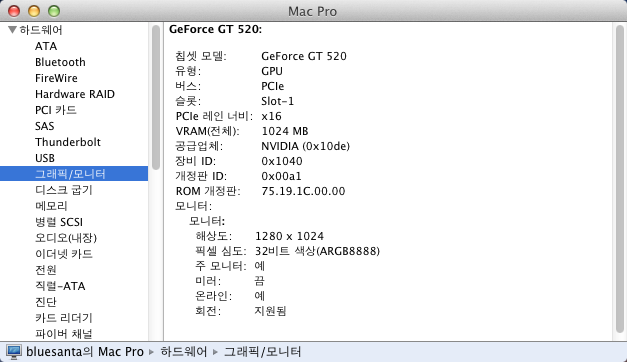Click the sidebar vertical scrollbar thumb
This screenshot has width=627, height=362.
point(156,98)
